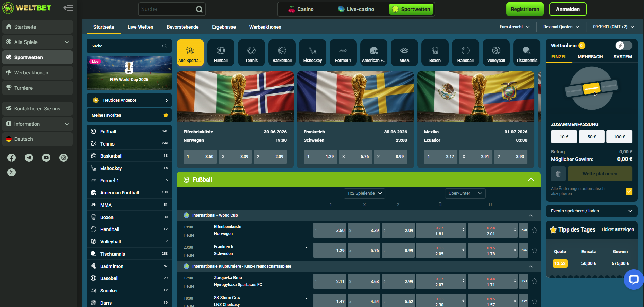Expand Events speichern / laden panel

coord(591,211)
